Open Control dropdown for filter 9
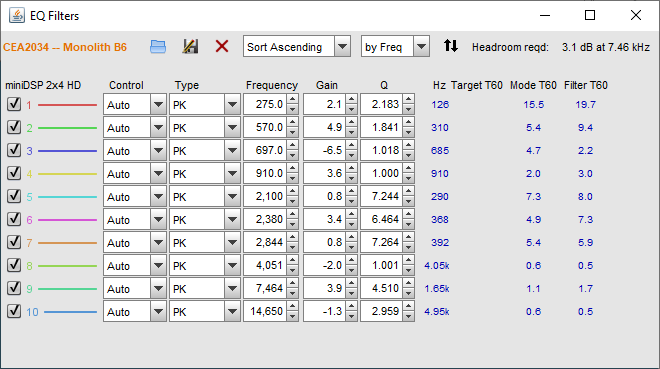Screen dimensions: 660x369 tap(135, 289)
